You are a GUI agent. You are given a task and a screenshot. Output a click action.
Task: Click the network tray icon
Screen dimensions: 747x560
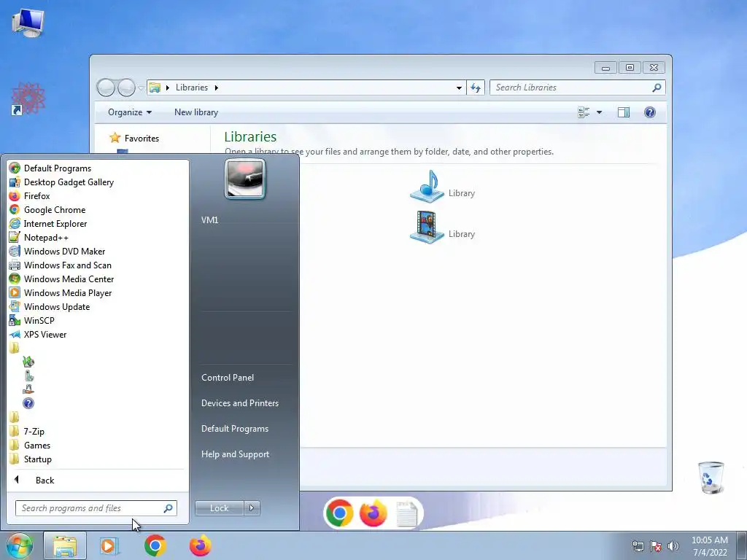click(638, 546)
